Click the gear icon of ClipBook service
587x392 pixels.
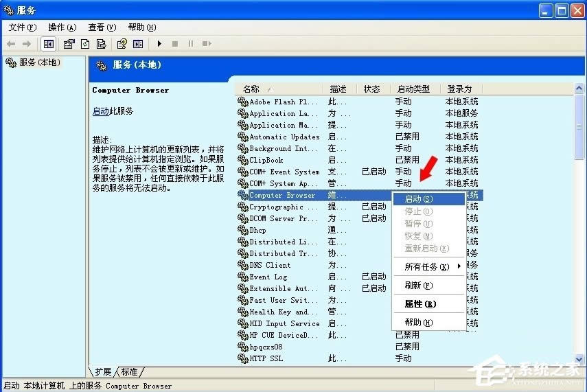pos(243,160)
